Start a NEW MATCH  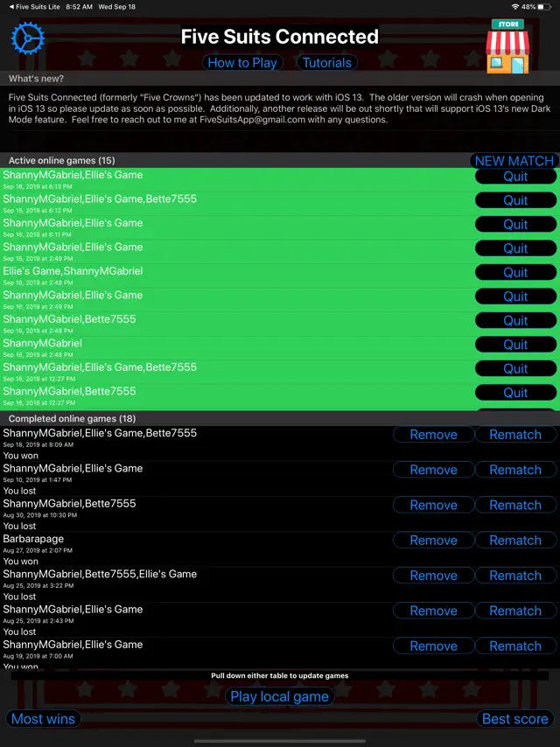point(514,161)
